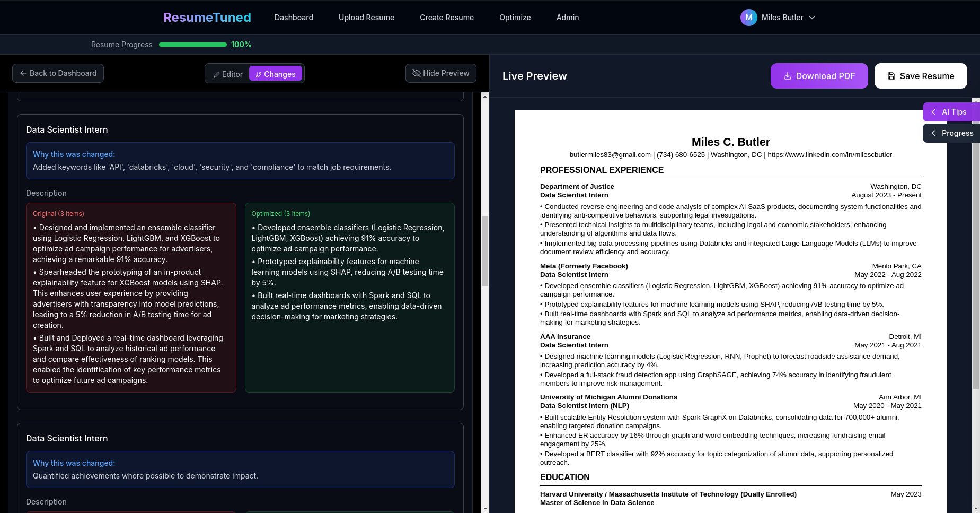This screenshot has width=980, height=513.
Task: Open the Miles Butler account menu
Action: 778,18
